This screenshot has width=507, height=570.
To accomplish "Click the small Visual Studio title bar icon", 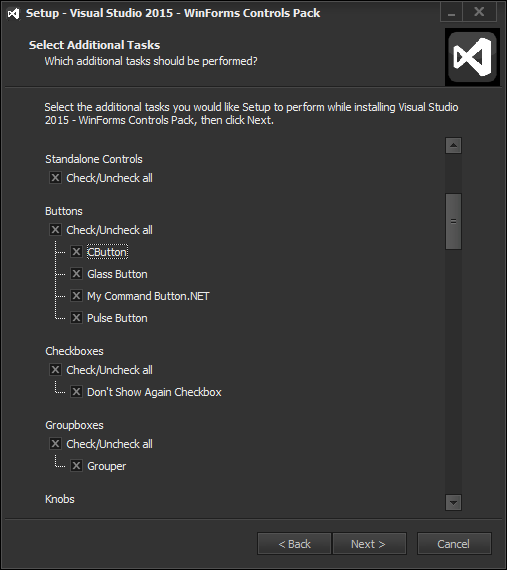I will coord(13,13).
